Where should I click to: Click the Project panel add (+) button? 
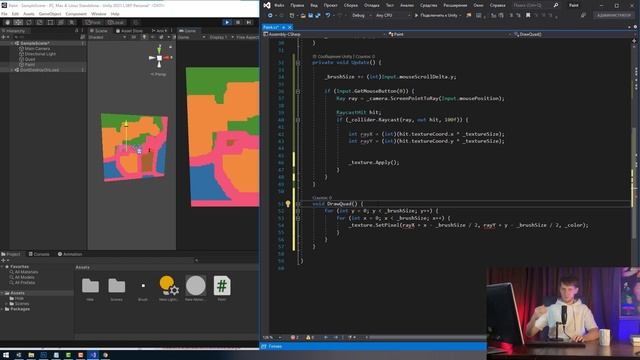3,260
